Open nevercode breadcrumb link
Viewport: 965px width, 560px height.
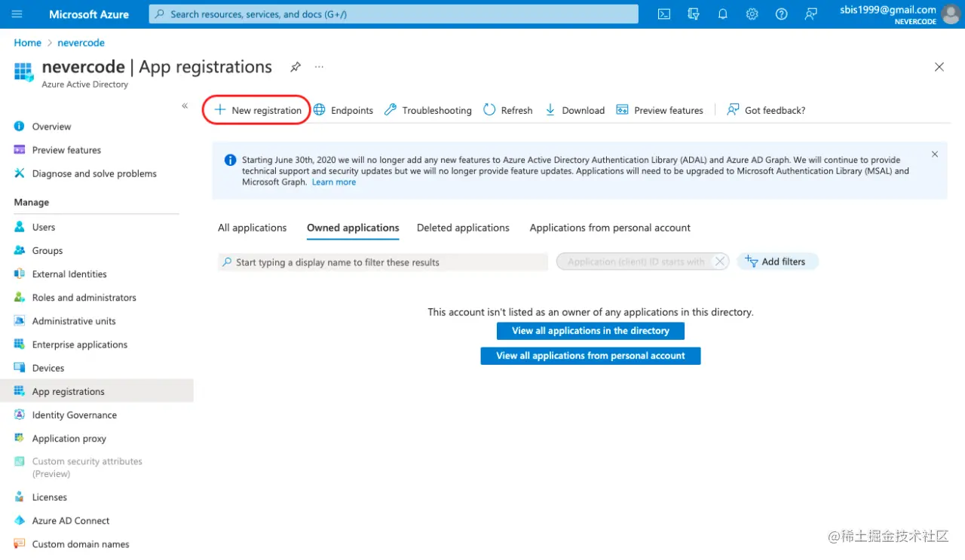tap(81, 43)
